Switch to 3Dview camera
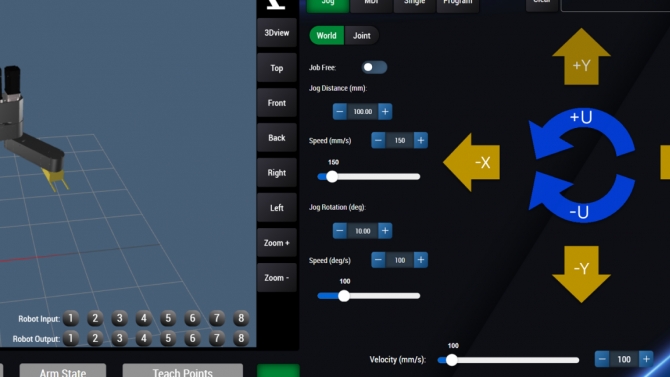Viewport: 670px width, 377px height. pyautogui.click(x=277, y=33)
